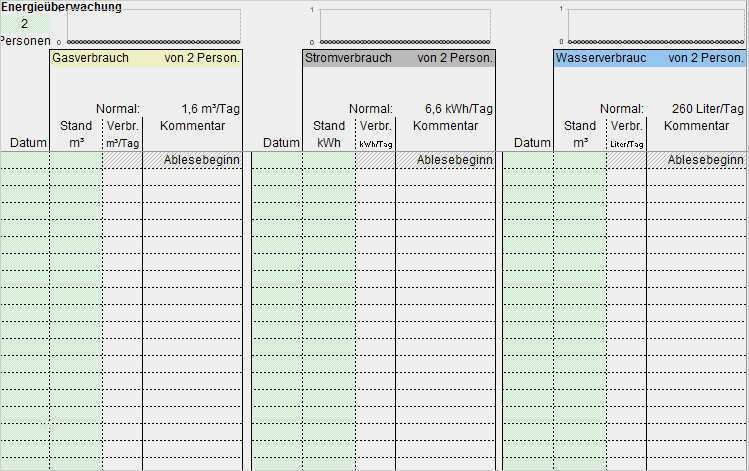Click the Verbr. Liter/Tag column header

(626, 134)
